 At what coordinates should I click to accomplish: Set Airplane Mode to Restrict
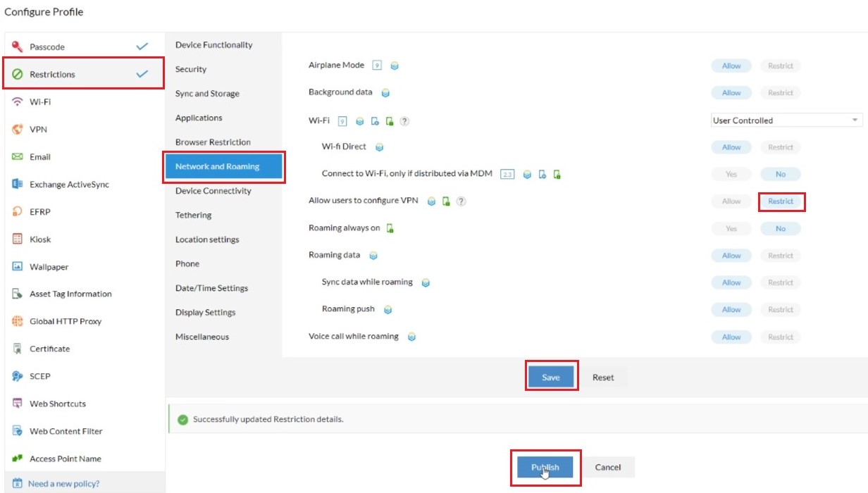781,66
